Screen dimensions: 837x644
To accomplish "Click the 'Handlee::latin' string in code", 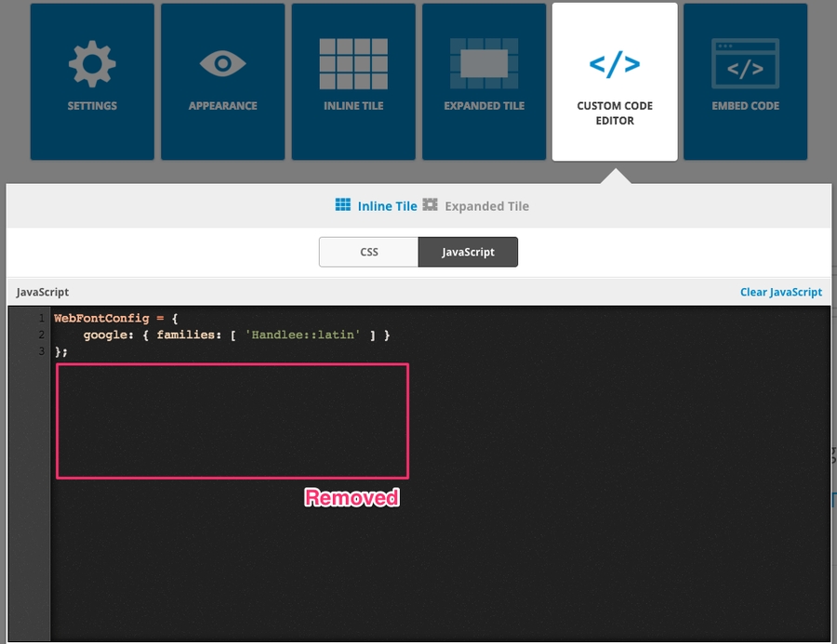I will pos(302,335).
